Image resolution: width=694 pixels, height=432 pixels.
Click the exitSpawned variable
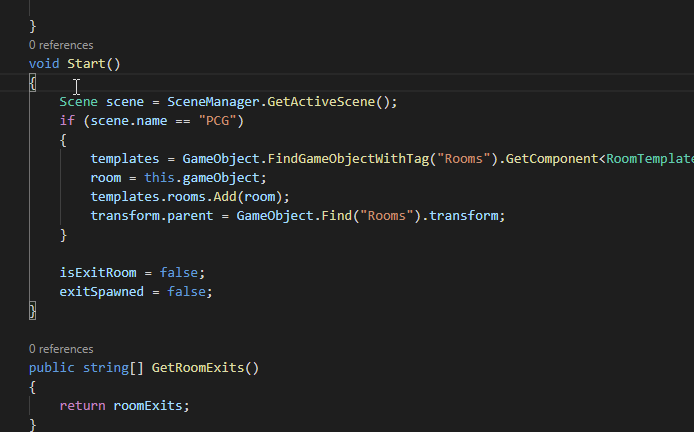click(102, 292)
